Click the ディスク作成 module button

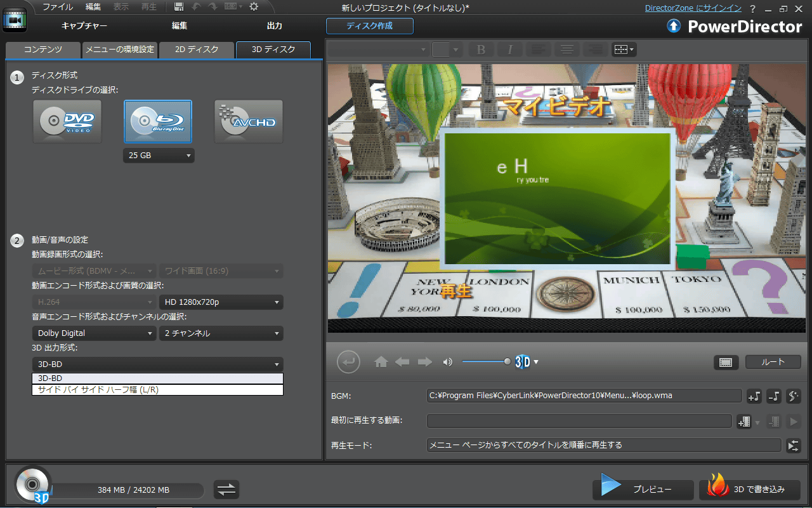(x=369, y=26)
